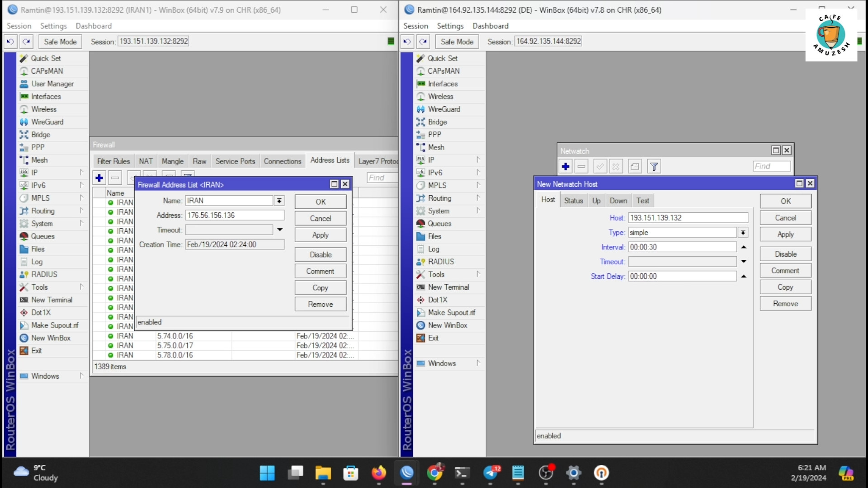
Task: Click the Host field showing 193.151.139.132
Action: [688, 218]
